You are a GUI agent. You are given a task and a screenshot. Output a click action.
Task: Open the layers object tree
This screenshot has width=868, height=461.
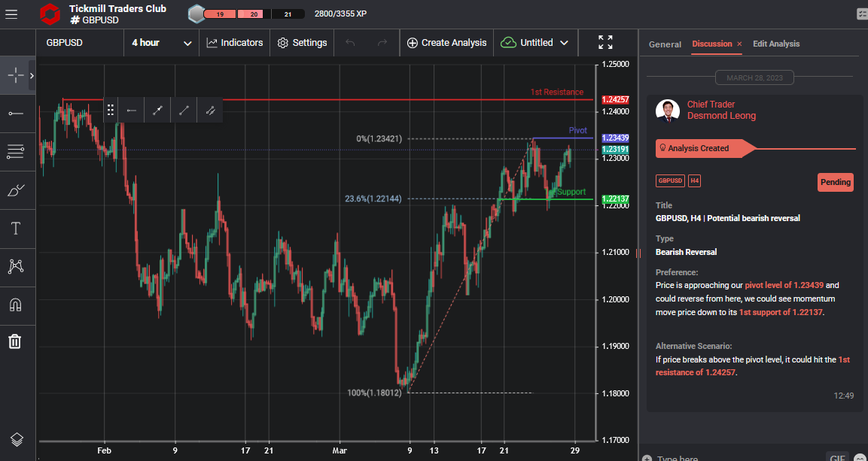point(17,439)
